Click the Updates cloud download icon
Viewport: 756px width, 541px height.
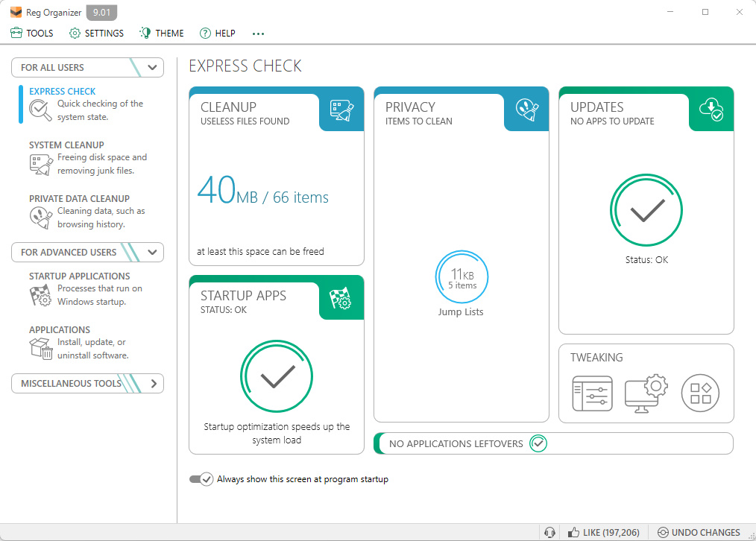(x=712, y=110)
